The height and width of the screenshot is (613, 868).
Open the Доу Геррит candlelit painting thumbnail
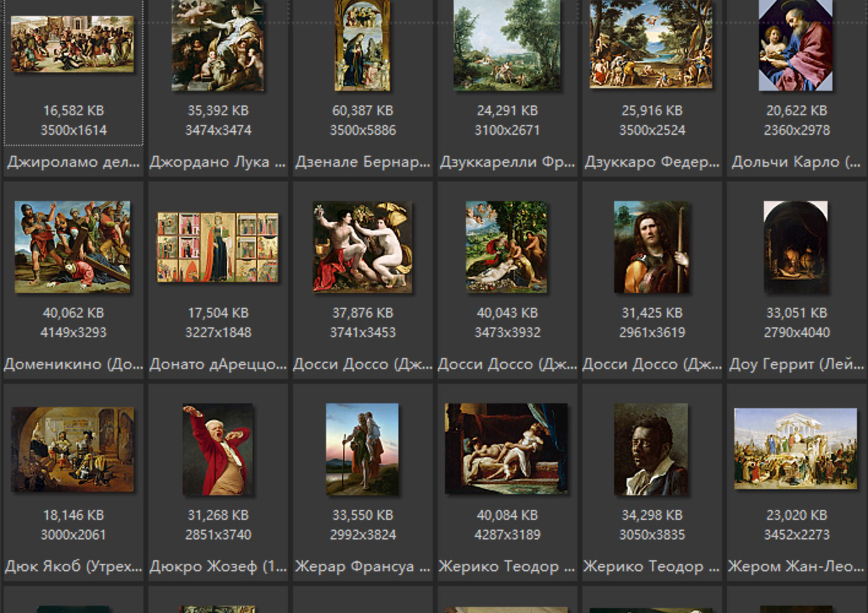click(x=796, y=246)
